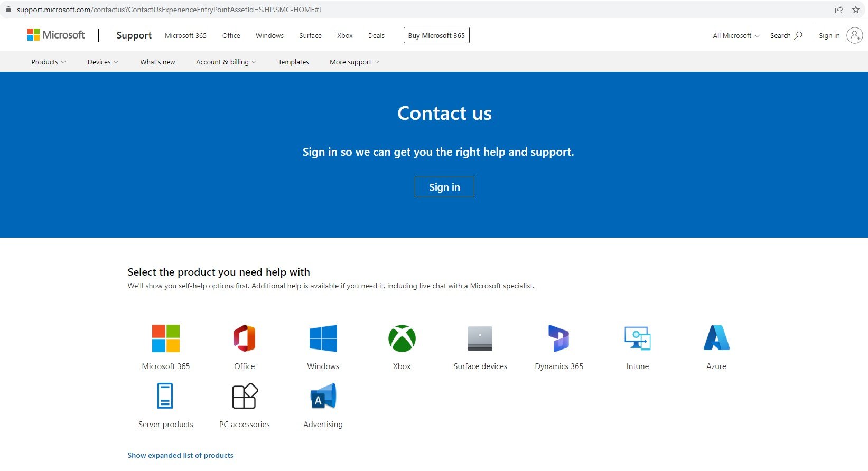Viewport: 868px width, 471px height.
Task: Pick the PC accessories icon
Action: click(x=245, y=396)
